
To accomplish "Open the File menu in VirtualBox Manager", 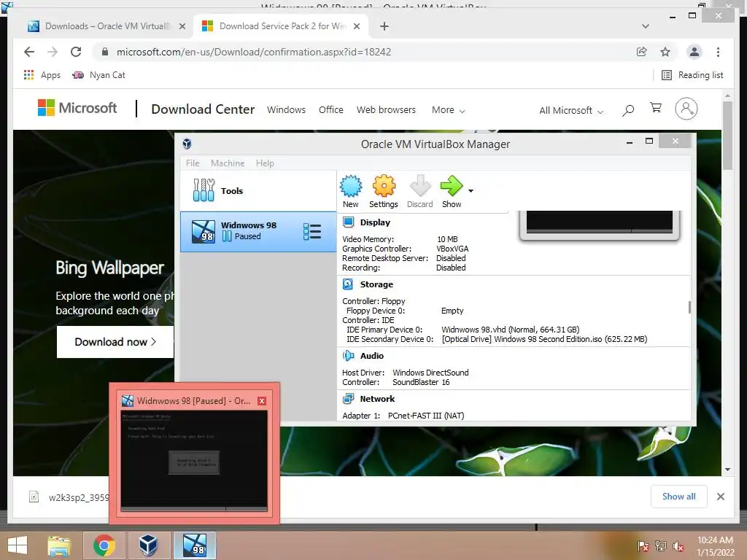I will (193, 163).
